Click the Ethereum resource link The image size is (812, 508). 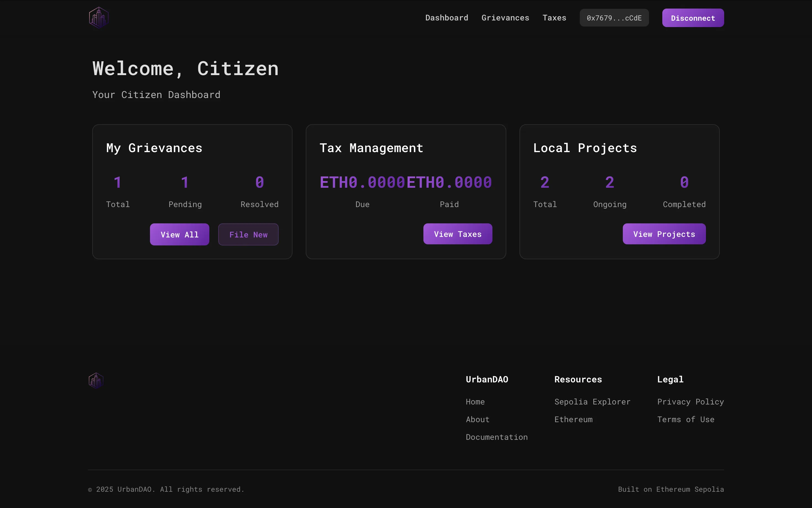(x=573, y=420)
